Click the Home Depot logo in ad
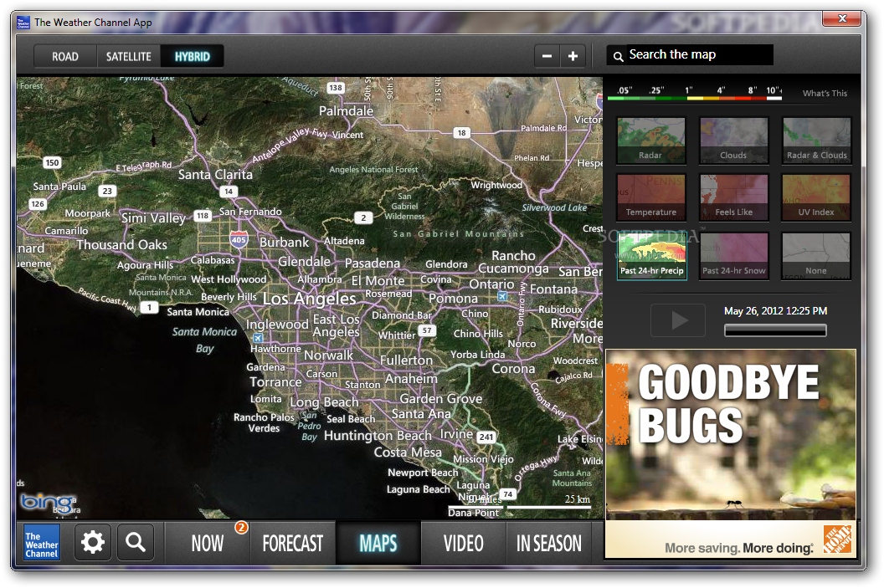The image size is (884, 588). point(838,539)
